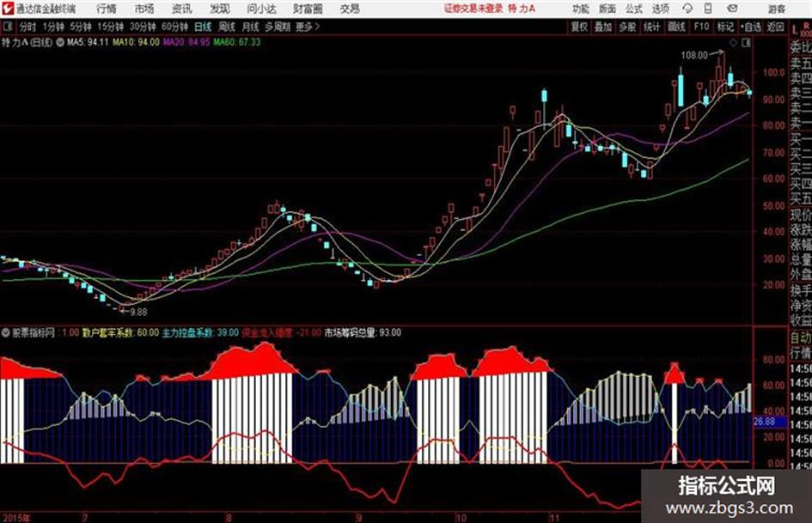This screenshot has width=812, height=523.
Task: Open 版面 layout option
Action: coord(607,9)
